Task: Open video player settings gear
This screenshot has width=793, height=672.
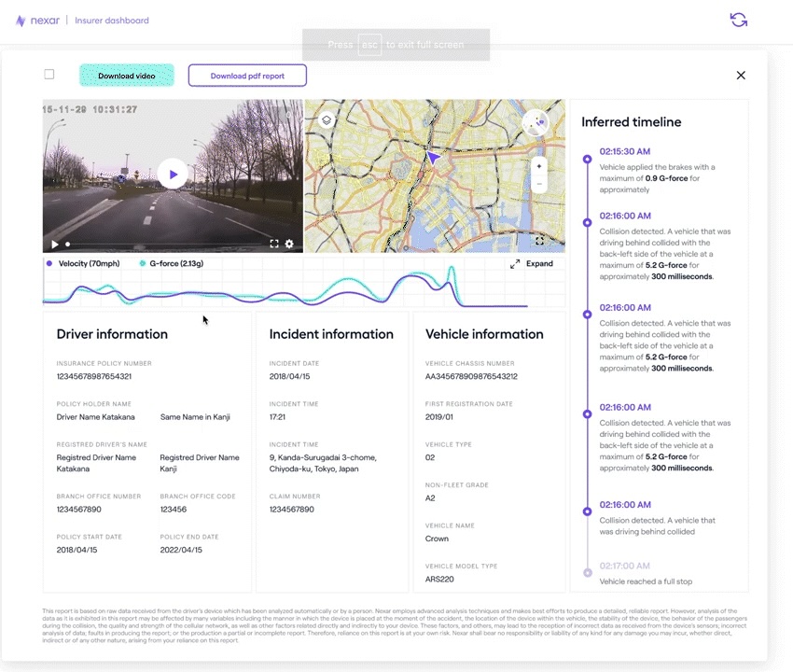Action: (288, 244)
